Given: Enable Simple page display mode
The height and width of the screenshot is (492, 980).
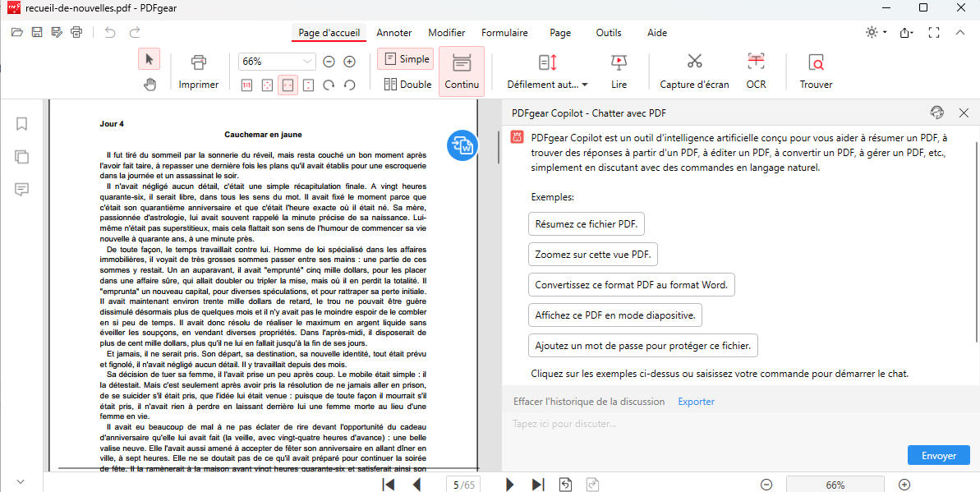Looking at the screenshot, I should [x=405, y=58].
